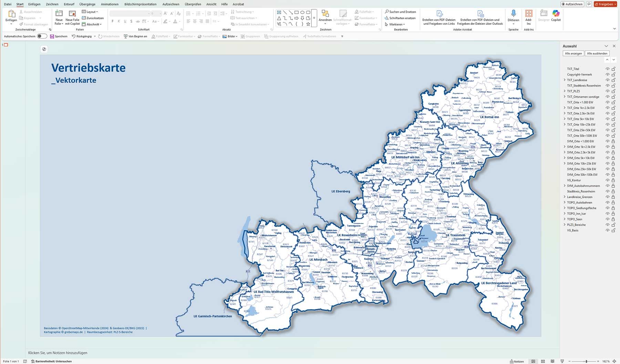The height and width of the screenshot is (364, 620).
Task: Switch to Animationen tab
Action: tap(110, 4)
